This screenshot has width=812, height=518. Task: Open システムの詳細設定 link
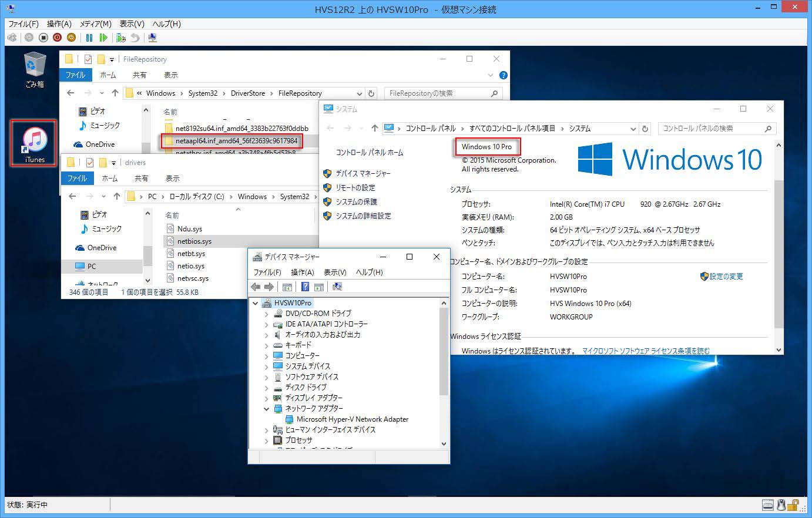click(x=363, y=216)
